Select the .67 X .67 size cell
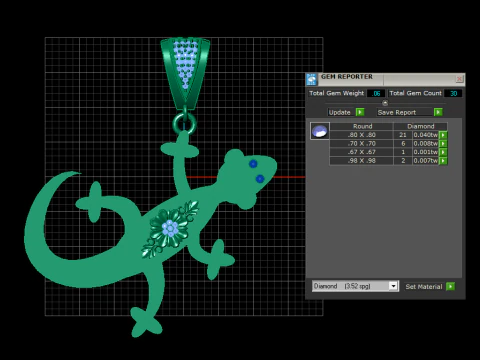Screen dimensions: 480x360 click(x=362, y=152)
